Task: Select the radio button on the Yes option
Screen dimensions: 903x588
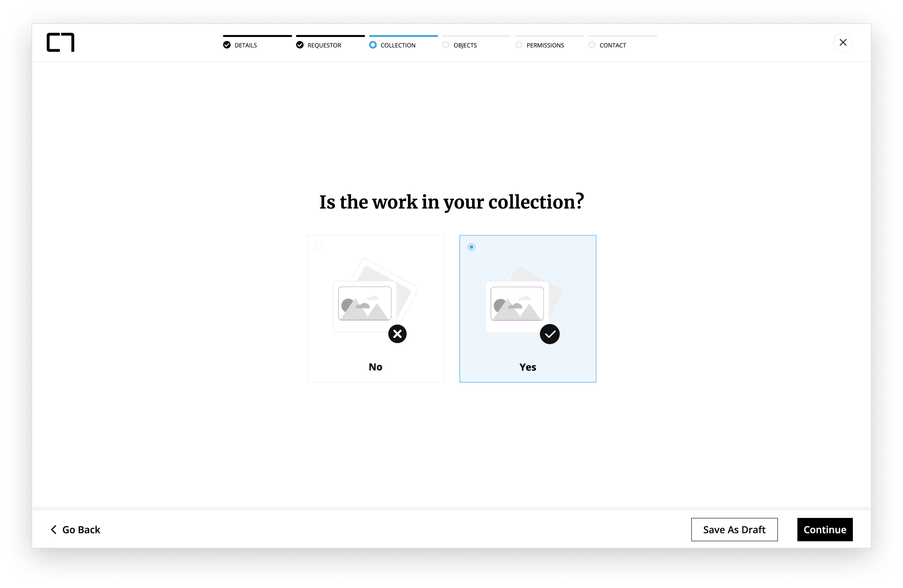Action: point(471,246)
